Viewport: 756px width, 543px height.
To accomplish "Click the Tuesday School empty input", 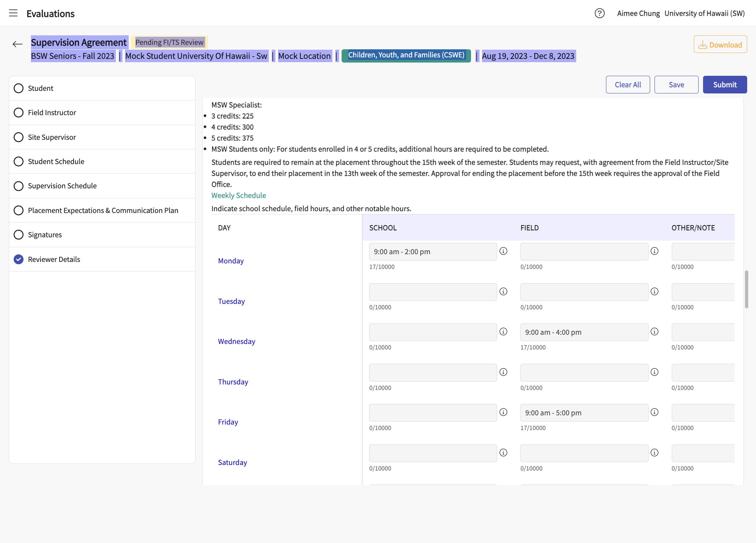I will (x=433, y=292).
